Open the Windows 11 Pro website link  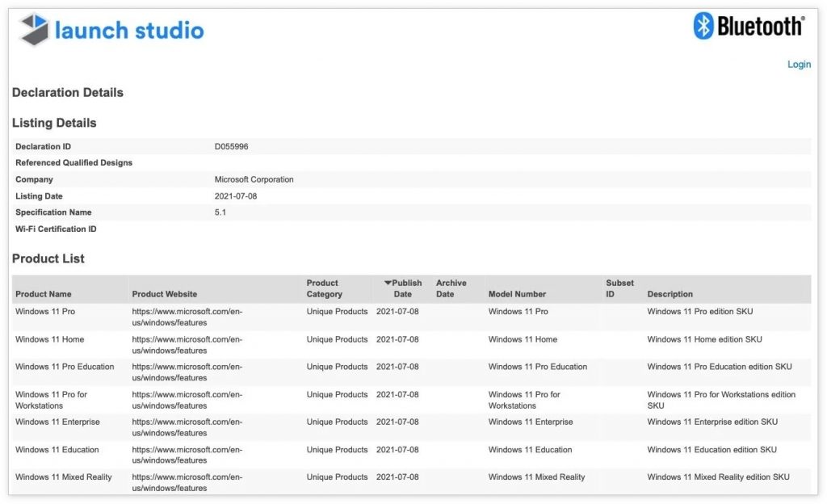(187, 317)
